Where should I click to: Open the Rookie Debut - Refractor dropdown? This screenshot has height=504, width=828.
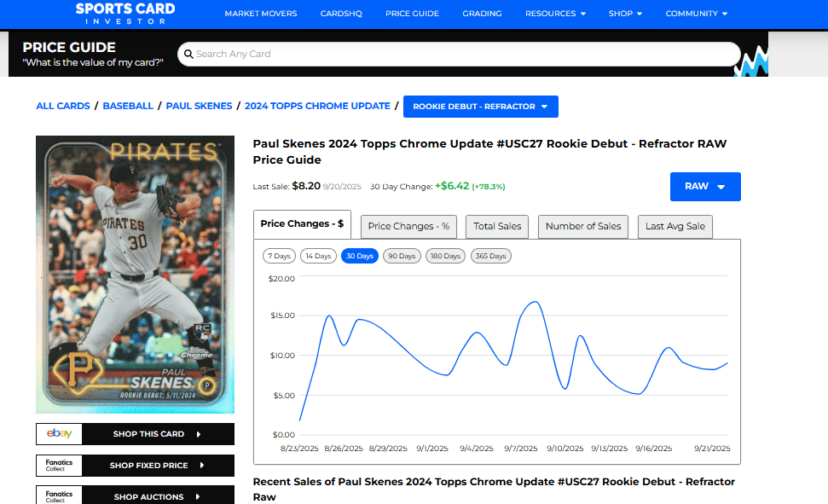[x=480, y=107]
